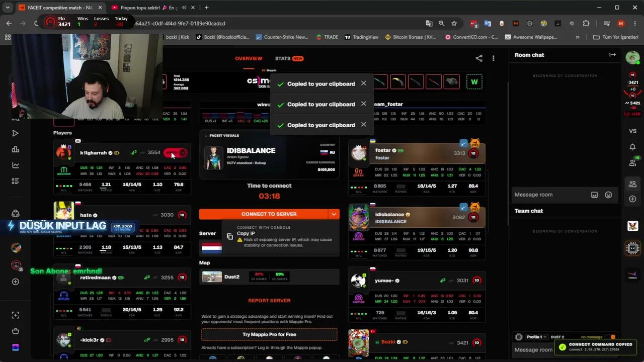
Task: Open the three-dot match options menu
Action: tap(493, 58)
